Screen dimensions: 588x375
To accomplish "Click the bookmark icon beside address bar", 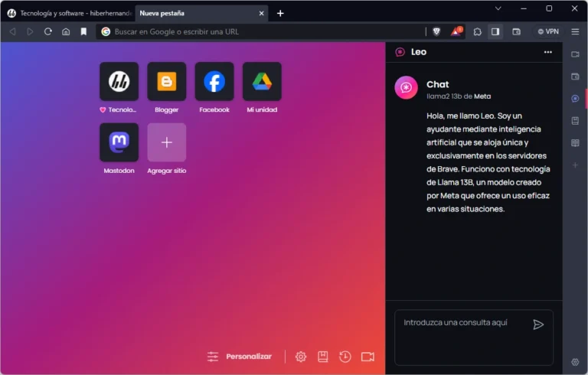I will (83, 31).
